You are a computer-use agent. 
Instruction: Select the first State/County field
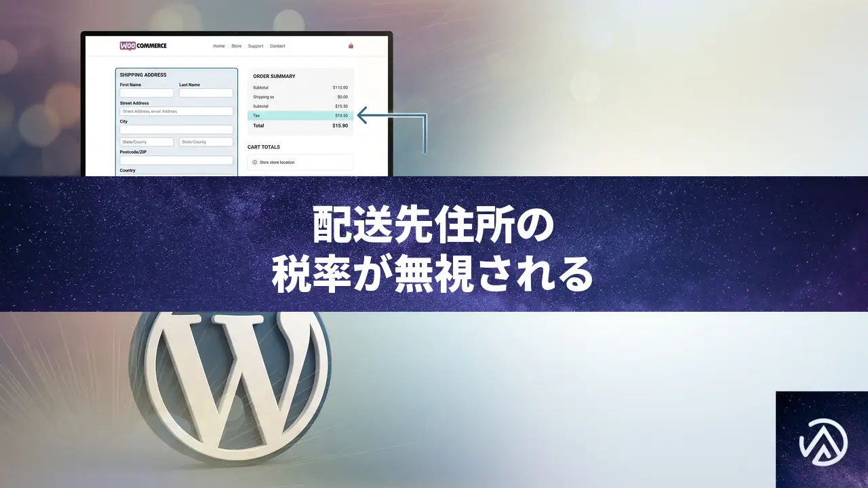click(146, 142)
